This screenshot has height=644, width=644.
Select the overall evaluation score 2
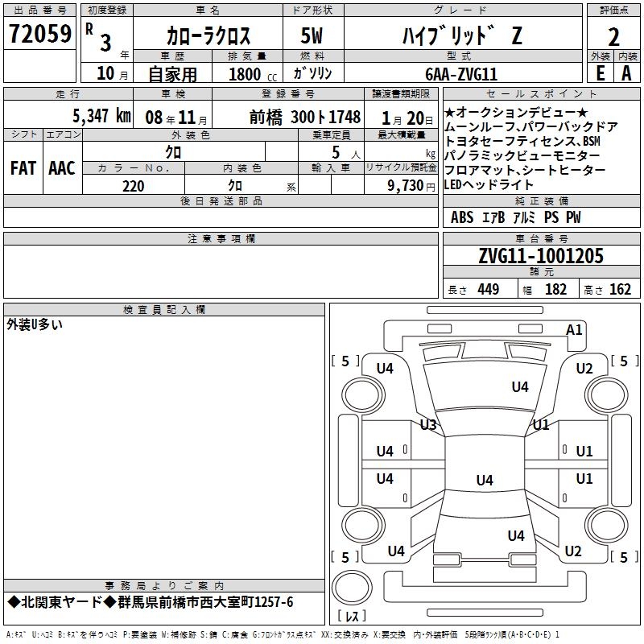click(x=613, y=37)
